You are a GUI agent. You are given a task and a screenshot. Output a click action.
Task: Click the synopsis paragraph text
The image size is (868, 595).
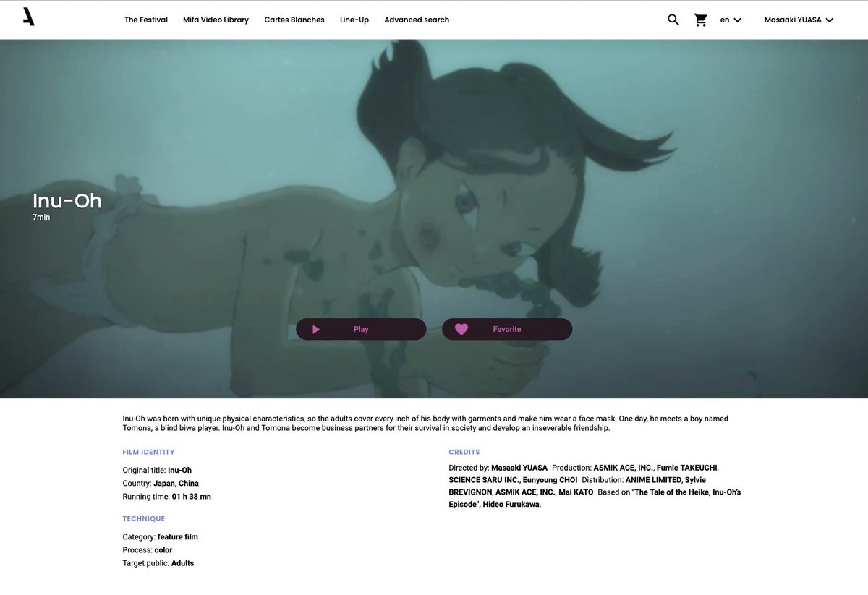click(425, 424)
